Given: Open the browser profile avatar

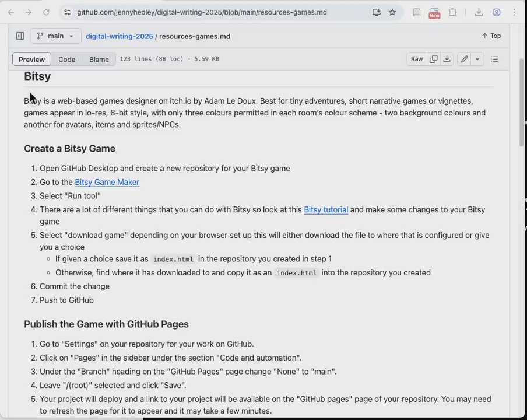Looking at the screenshot, I should (497, 12).
